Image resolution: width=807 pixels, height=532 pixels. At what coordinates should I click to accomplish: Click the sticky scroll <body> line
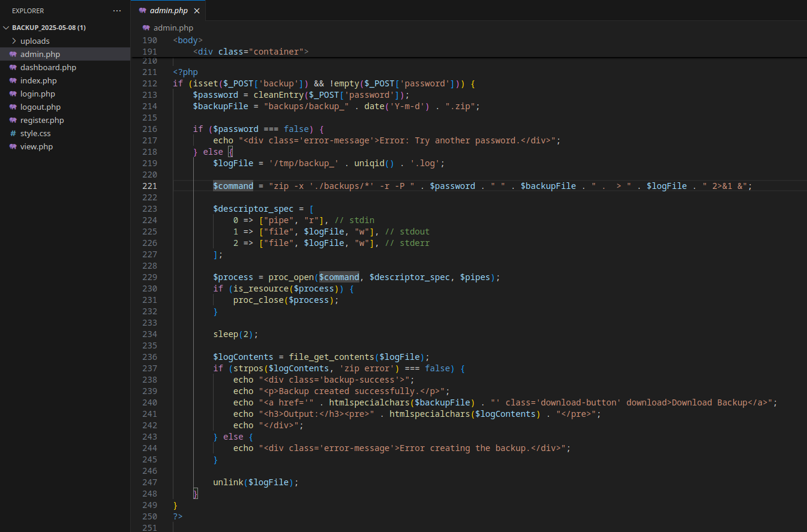(x=188, y=40)
